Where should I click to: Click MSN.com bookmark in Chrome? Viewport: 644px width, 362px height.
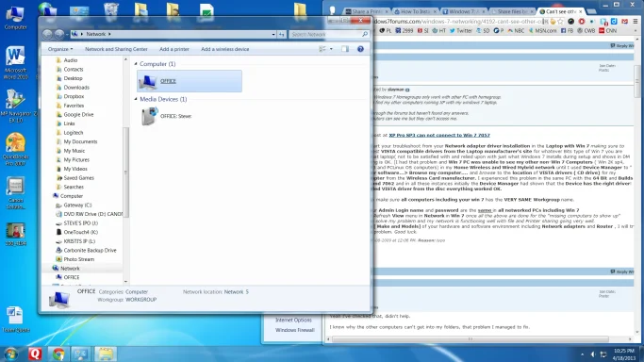pyautogui.click(x=542, y=31)
